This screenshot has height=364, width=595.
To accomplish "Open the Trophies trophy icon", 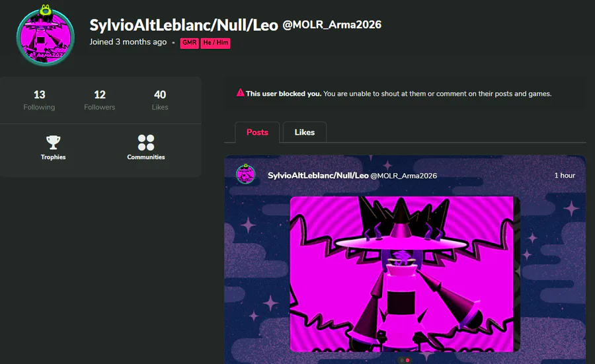I will 53,143.
